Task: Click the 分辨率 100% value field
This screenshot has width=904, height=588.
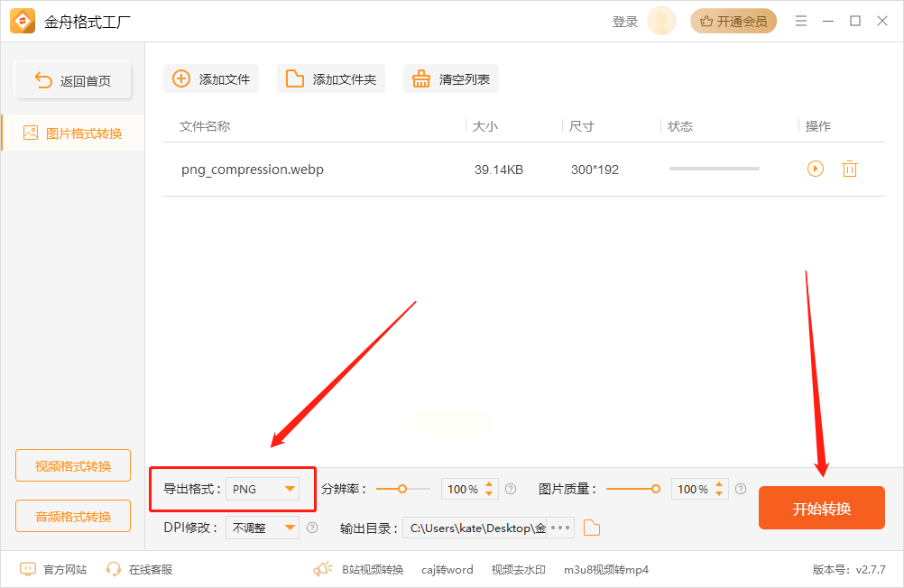Action: pyautogui.click(x=463, y=489)
